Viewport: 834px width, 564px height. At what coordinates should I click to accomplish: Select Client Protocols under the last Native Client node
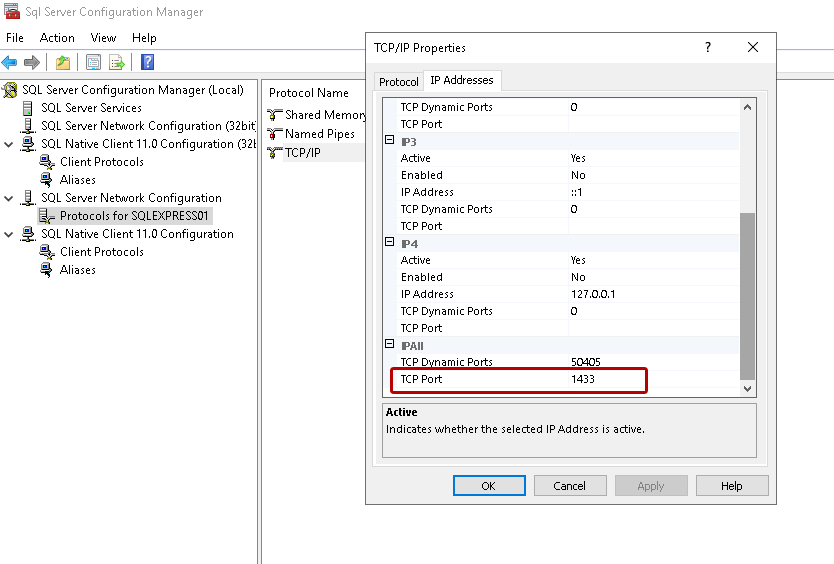pyautogui.click(x=102, y=252)
